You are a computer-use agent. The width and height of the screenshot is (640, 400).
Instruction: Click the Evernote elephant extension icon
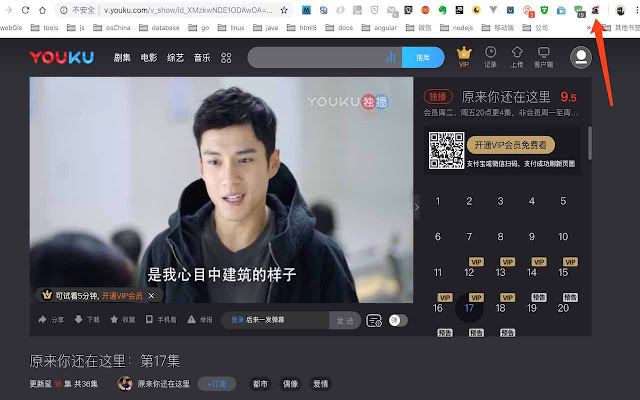coord(442,10)
